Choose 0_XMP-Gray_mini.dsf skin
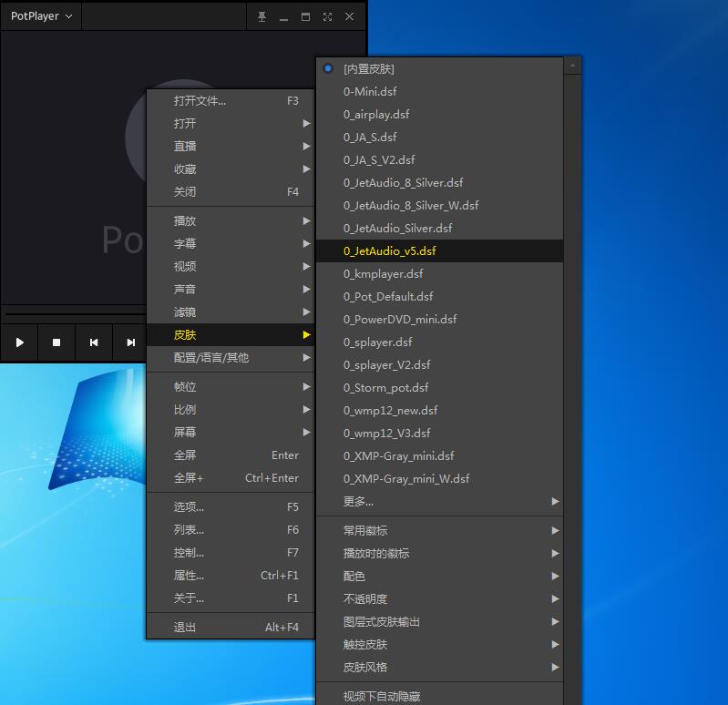728x705 pixels. pyautogui.click(x=439, y=455)
